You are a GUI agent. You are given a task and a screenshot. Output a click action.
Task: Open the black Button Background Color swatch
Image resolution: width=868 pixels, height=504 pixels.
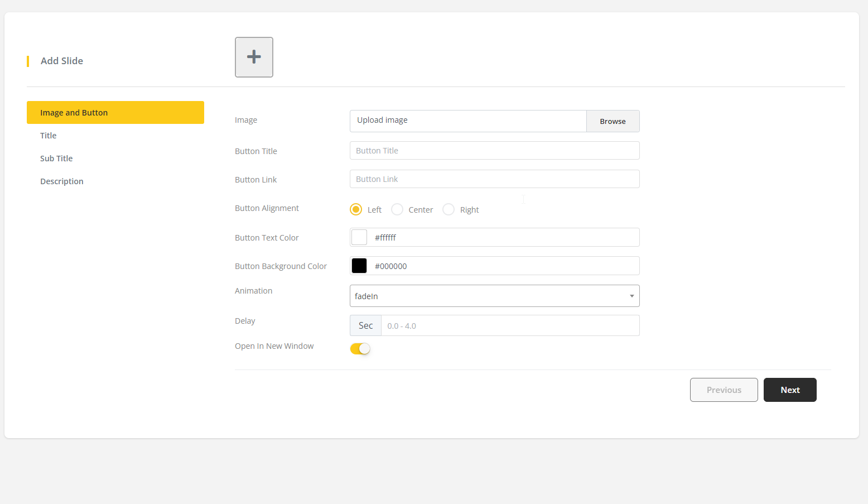click(359, 266)
